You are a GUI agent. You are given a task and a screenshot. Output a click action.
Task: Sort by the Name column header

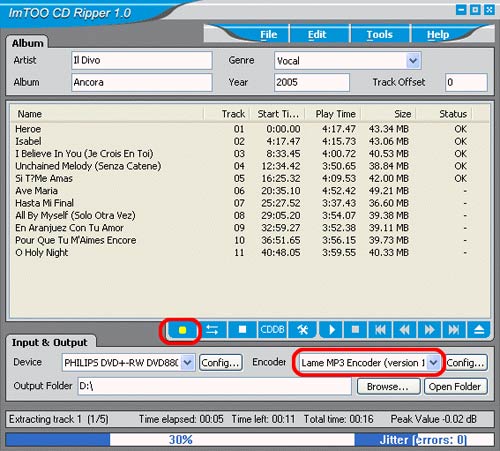[107, 114]
